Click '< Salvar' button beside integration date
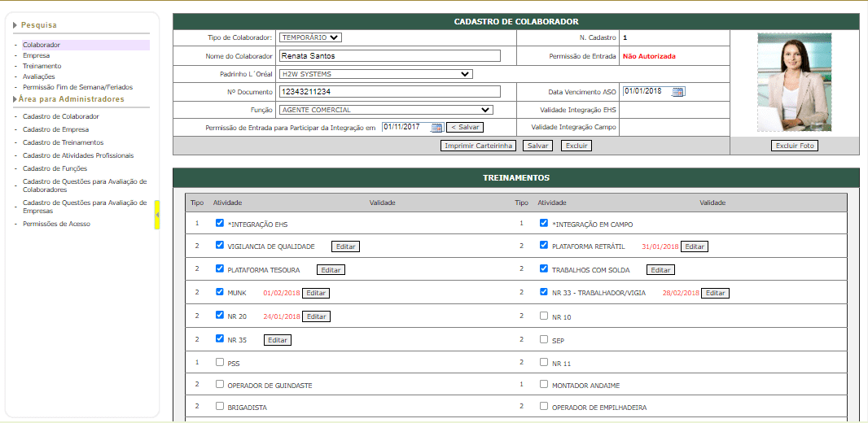Screen dimensions: 868x423 (465, 127)
